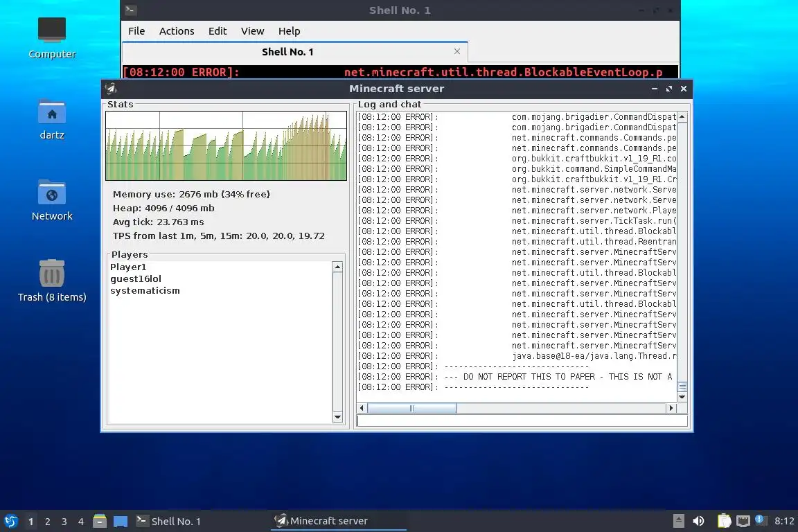798x532 pixels.
Task: Click the DO NOT REPORT THIS TO PAPER log line
Action: tap(517, 377)
